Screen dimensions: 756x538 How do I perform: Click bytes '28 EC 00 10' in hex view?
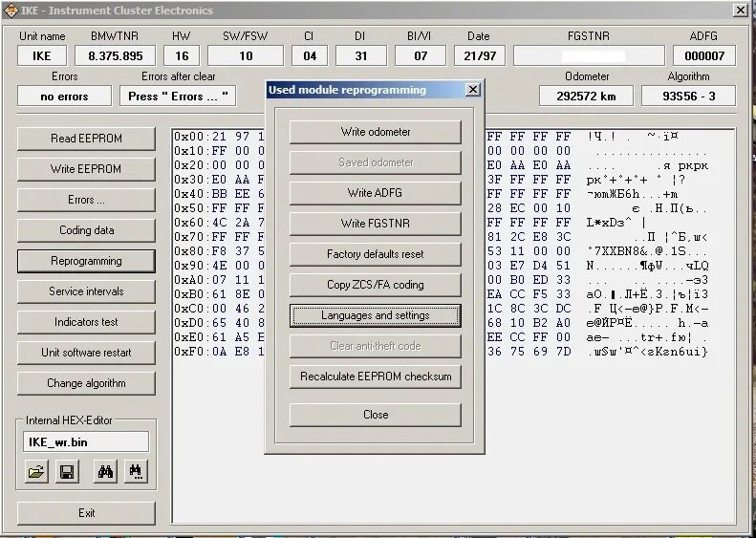click(x=529, y=208)
